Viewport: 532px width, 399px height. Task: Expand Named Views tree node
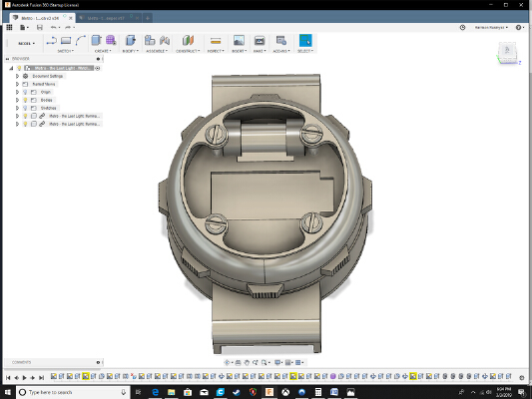[x=17, y=84]
